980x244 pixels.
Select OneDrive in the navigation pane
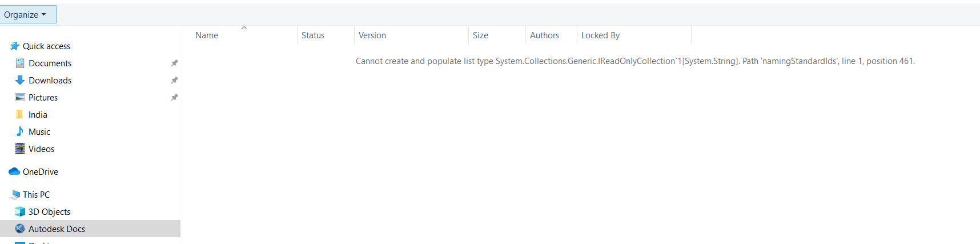(x=41, y=171)
